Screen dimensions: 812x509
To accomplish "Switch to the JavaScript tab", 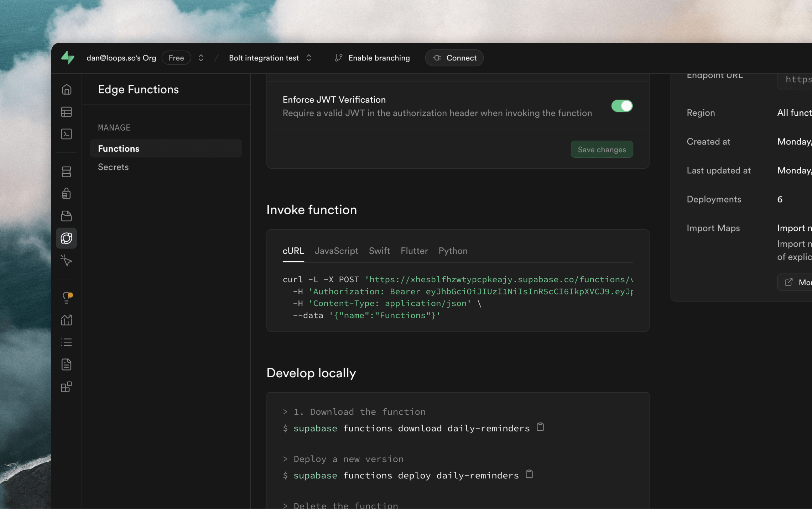I will coord(337,251).
